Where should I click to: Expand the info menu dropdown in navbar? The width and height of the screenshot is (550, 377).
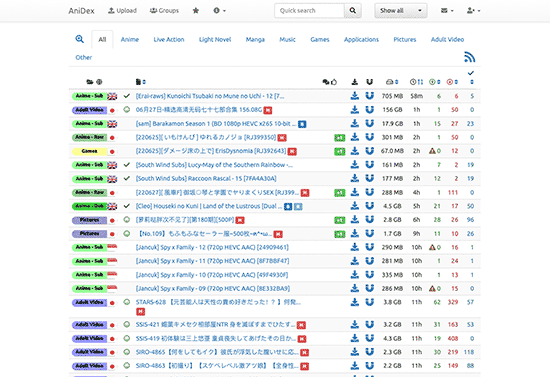(219, 11)
